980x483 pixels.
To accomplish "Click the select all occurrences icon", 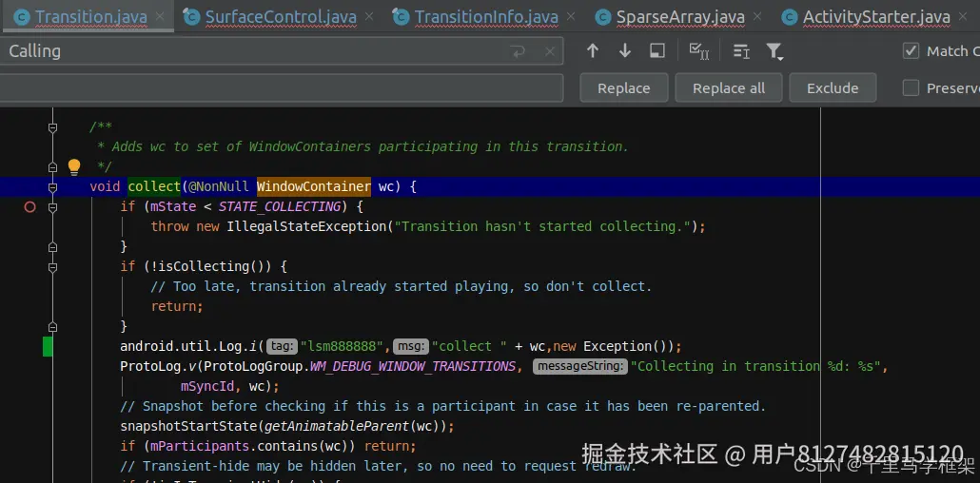I will coord(698,51).
